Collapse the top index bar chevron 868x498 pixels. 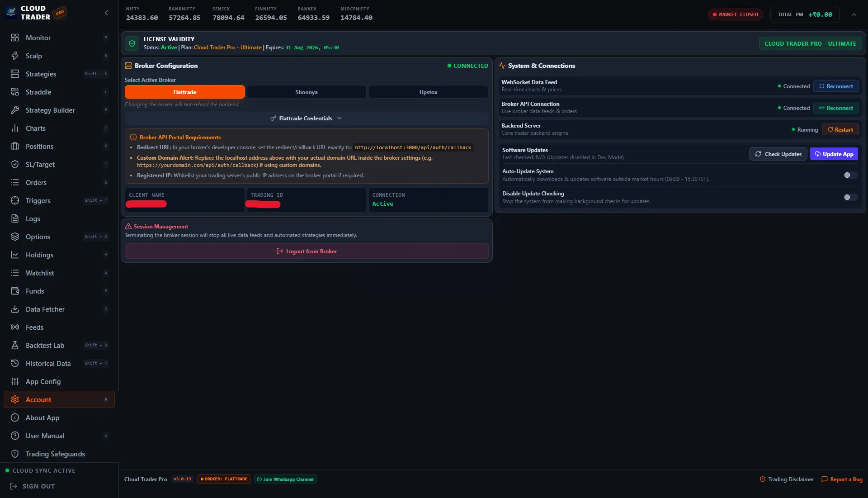pyautogui.click(x=854, y=14)
